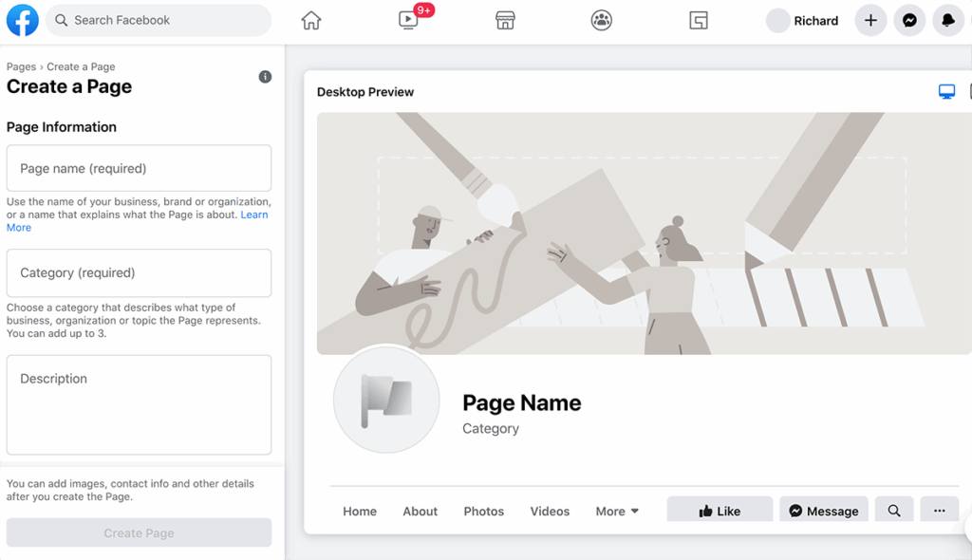
Task: Click the Category (required) combo box
Action: [x=139, y=273]
